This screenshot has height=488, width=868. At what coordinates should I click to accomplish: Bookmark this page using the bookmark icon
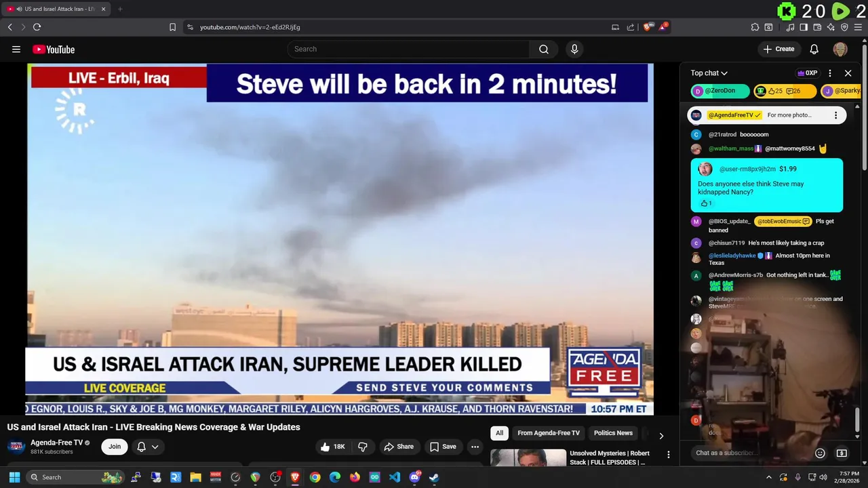[x=172, y=27]
